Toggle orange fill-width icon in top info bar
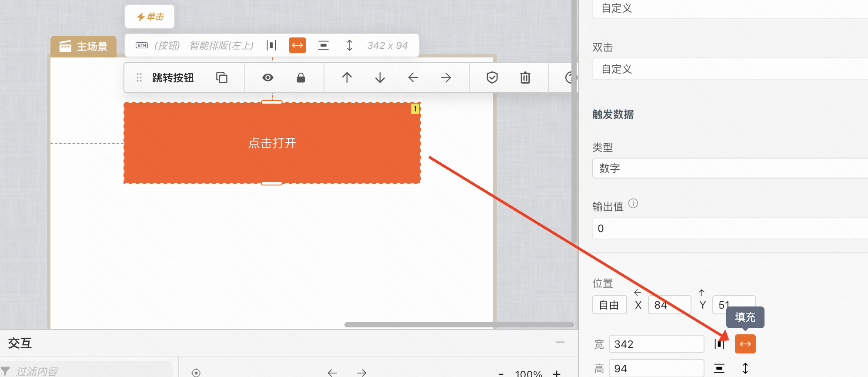This screenshot has width=868, height=377. pyautogui.click(x=297, y=45)
